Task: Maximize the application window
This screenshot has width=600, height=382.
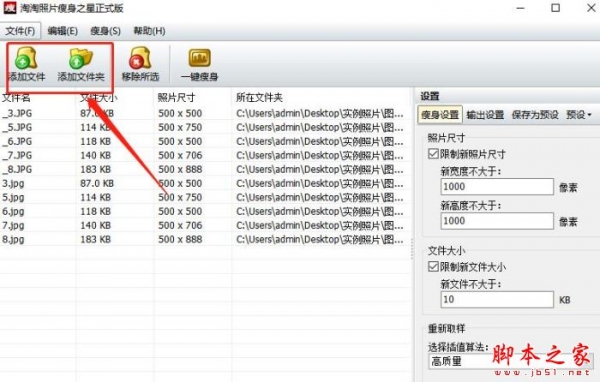Action: pyautogui.click(x=555, y=8)
